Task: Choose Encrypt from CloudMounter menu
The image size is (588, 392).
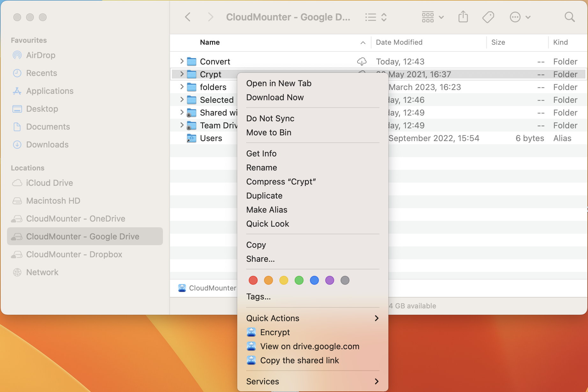Action: click(312, 332)
